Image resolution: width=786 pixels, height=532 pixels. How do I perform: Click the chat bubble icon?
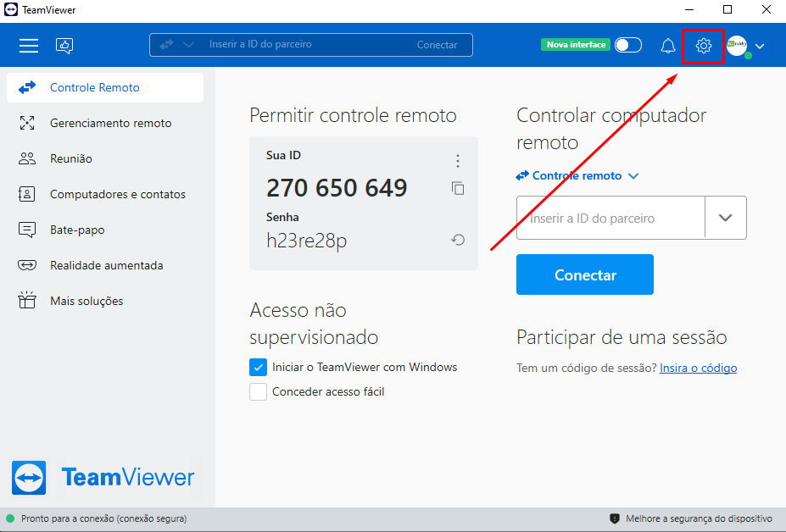[x=26, y=230]
